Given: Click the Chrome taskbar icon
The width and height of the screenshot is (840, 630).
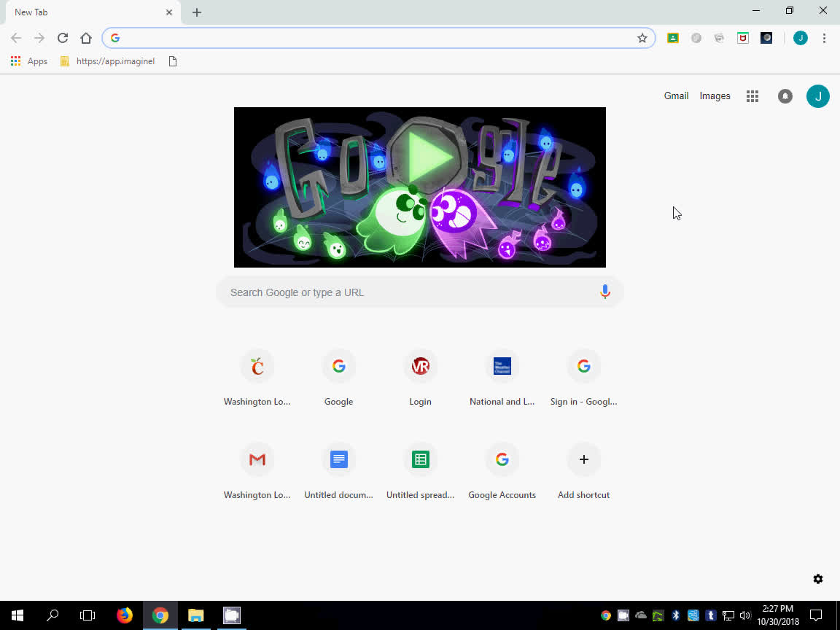Looking at the screenshot, I should pyautogui.click(x=160, y=615).
